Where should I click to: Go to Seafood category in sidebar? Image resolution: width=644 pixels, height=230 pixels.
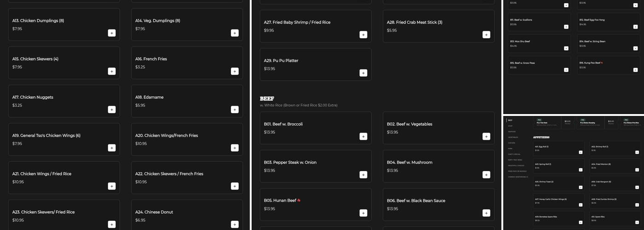pyautogui.click(x=512, y=132)
